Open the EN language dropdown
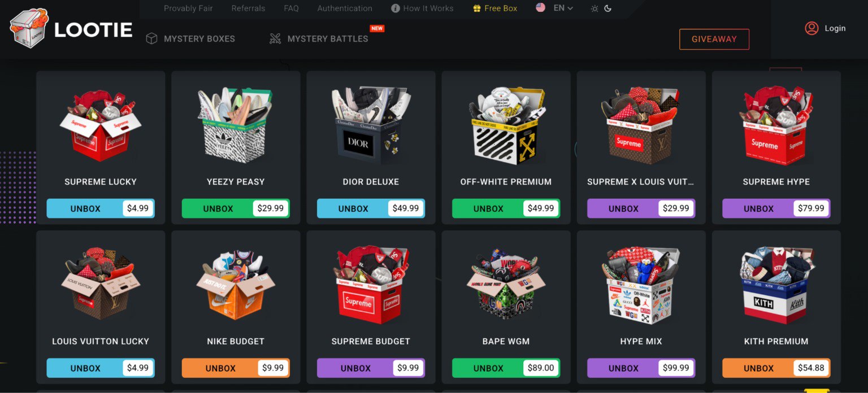Image resolution: width=868 pixels, height=393 pixels. (x=563, y=8)
